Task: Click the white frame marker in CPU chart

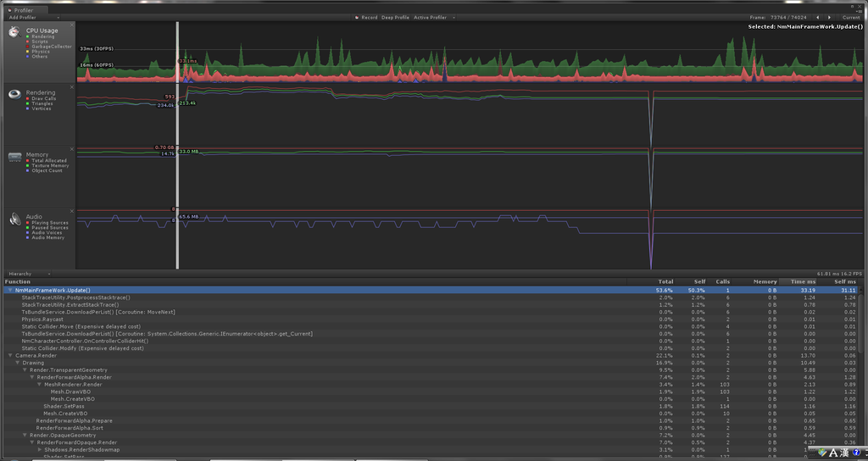Action: coord(177,53)
